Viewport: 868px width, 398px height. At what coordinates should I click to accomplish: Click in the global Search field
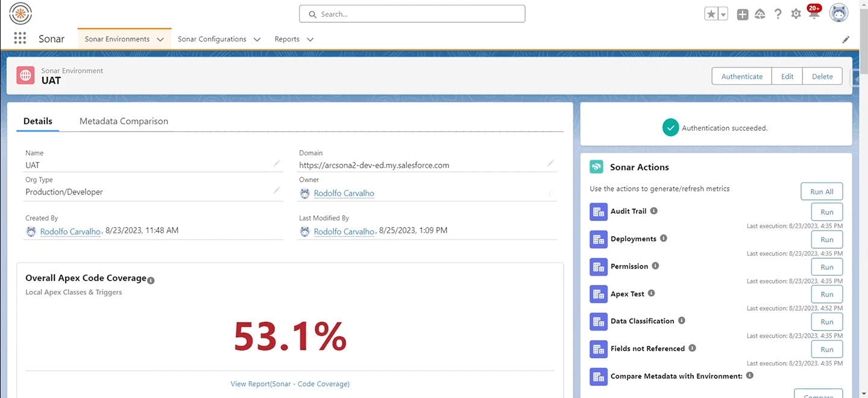pos(412,14)
